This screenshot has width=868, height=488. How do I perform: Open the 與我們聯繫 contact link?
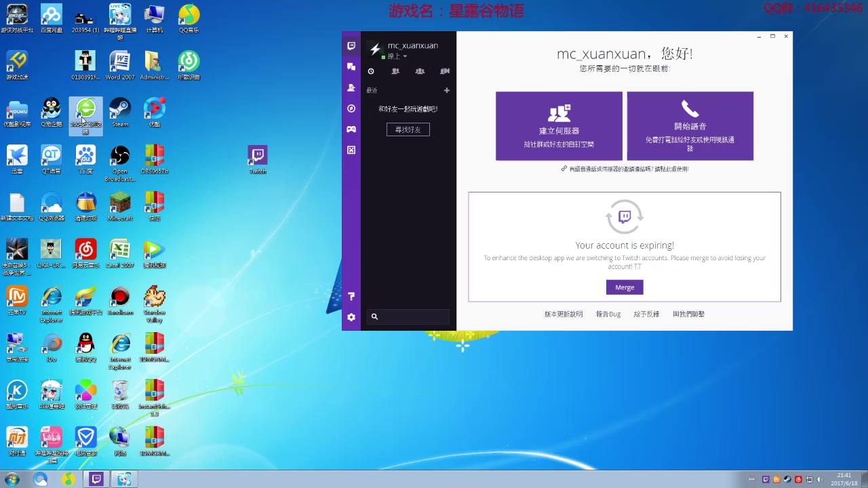point(688,314)
